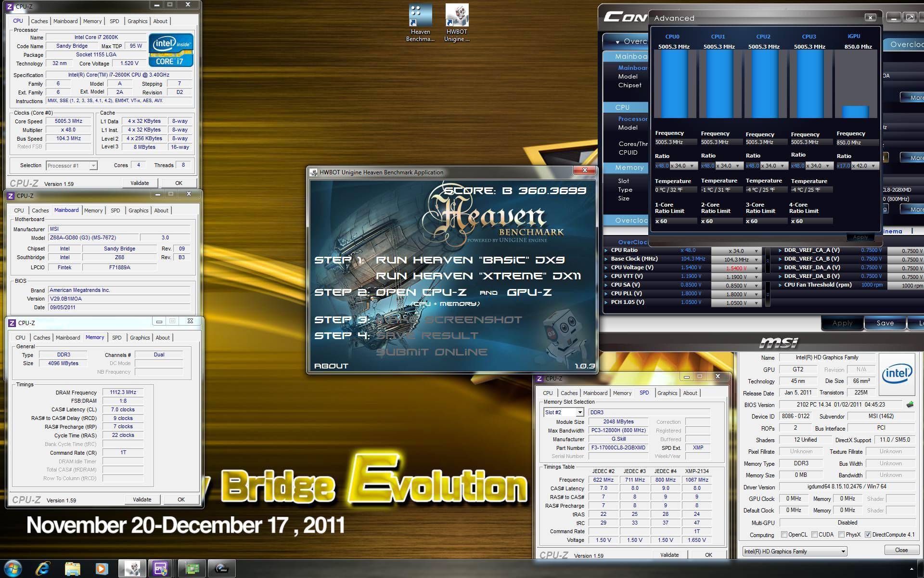Switch to HWBOT robot app in taskbar
The height and width of the screenshot is (578, 924).
tap(132, 569)
